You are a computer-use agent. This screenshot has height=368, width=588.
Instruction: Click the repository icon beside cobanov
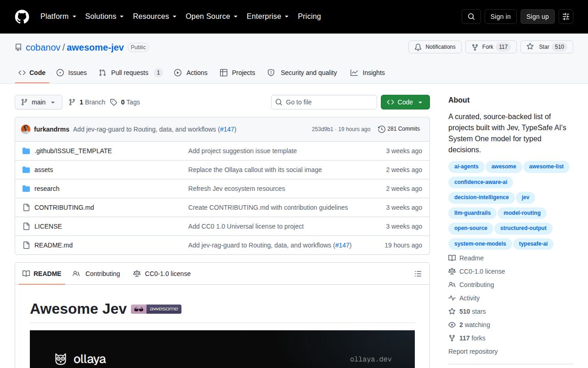(18, 47)
